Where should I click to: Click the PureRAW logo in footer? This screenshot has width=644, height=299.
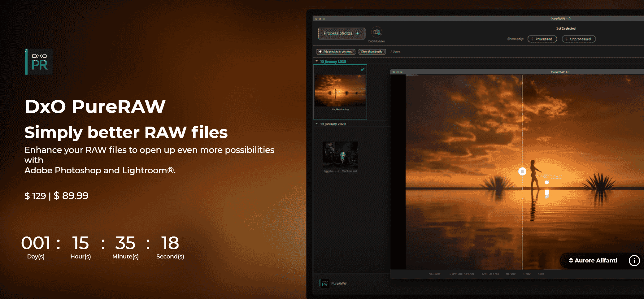324,284
